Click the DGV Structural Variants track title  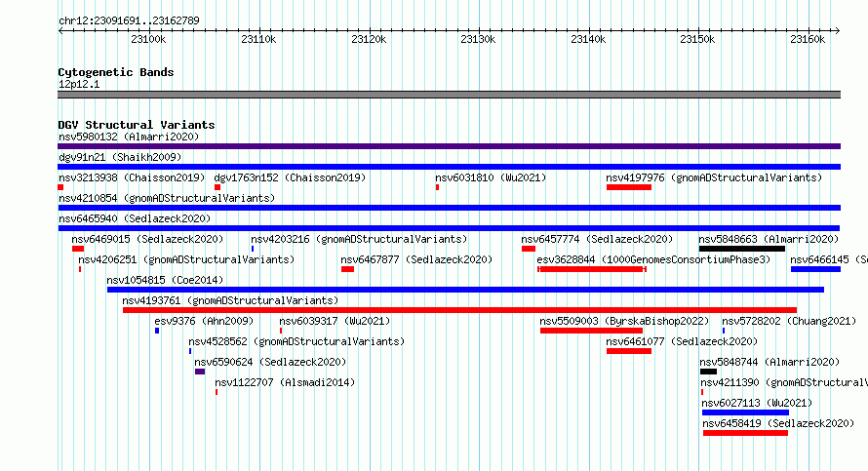[137, 125]
